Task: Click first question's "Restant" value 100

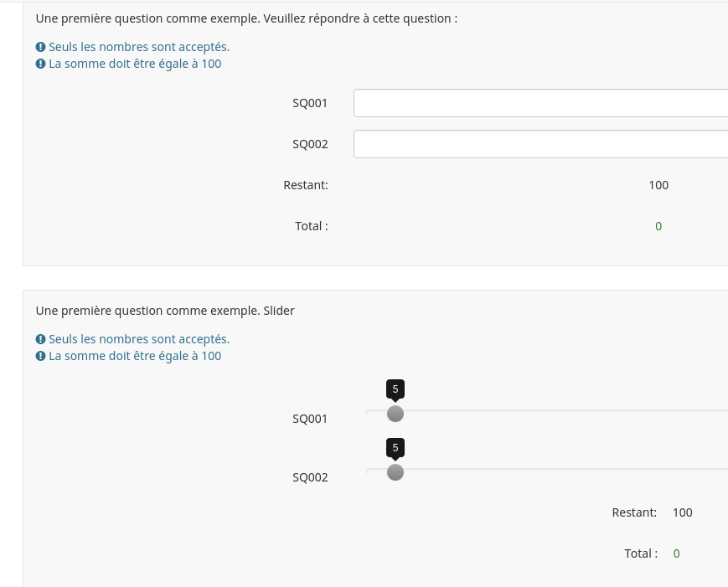Action: pos(658,185)
